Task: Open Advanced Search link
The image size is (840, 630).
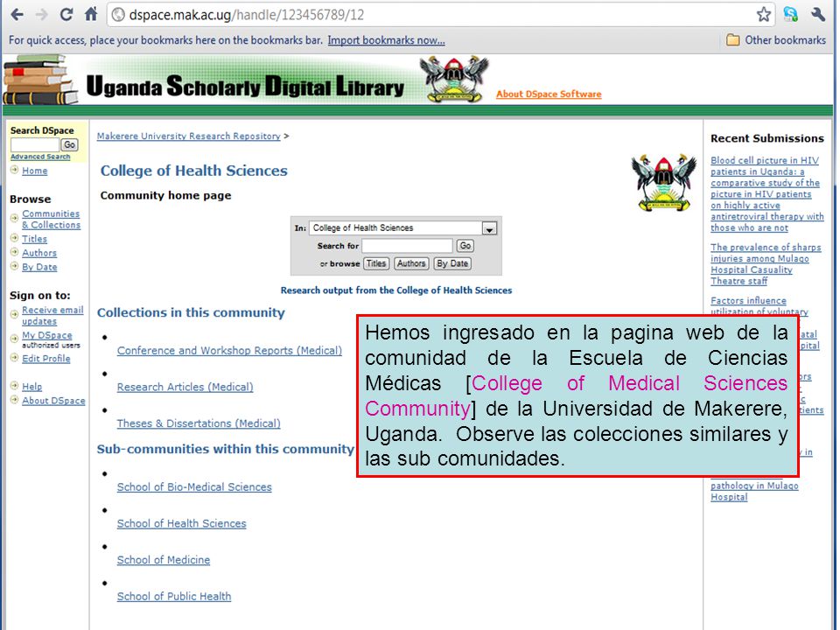Action: coord(40,157)
